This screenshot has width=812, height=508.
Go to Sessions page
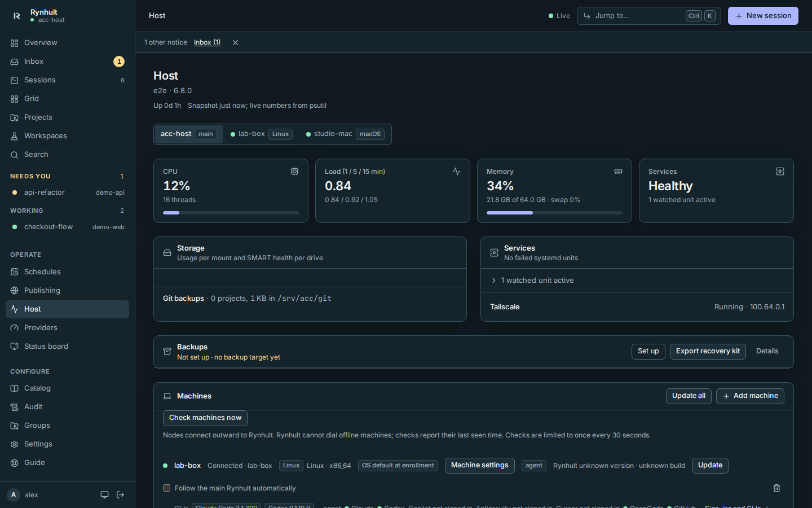pos(68,80)
